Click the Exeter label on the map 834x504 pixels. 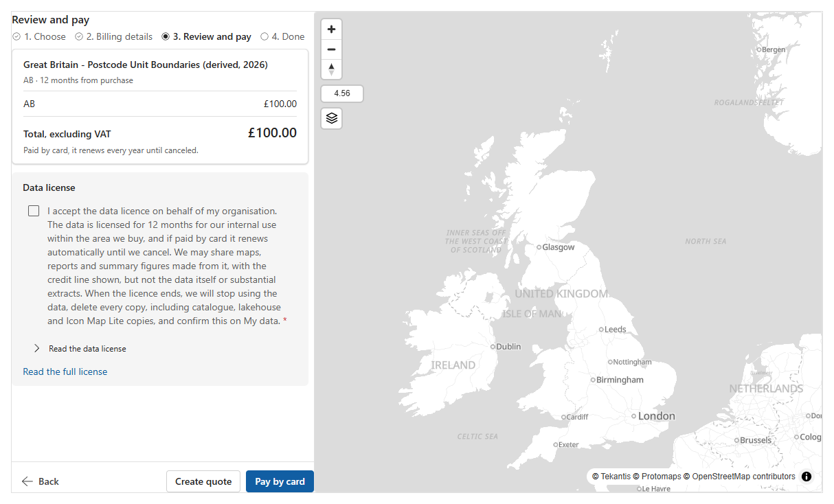point(568,444)
